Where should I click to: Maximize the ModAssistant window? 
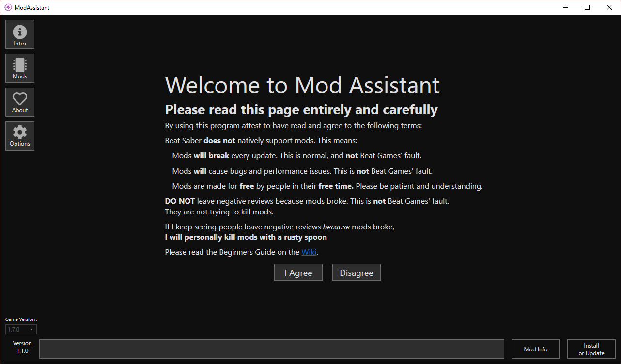click(x=587, y=7)
